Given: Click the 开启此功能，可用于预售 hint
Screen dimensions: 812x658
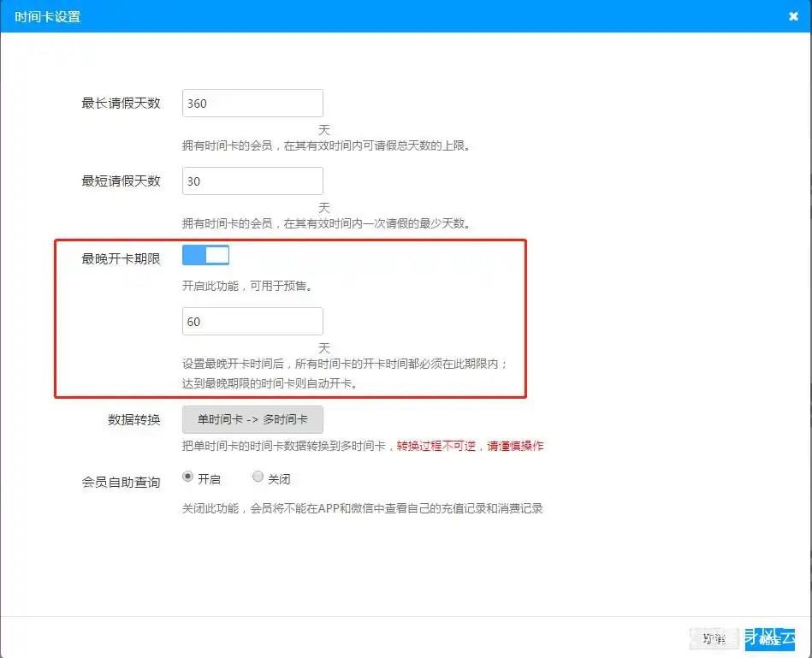Looking at the screenshot, I should (x=247, y=287).
